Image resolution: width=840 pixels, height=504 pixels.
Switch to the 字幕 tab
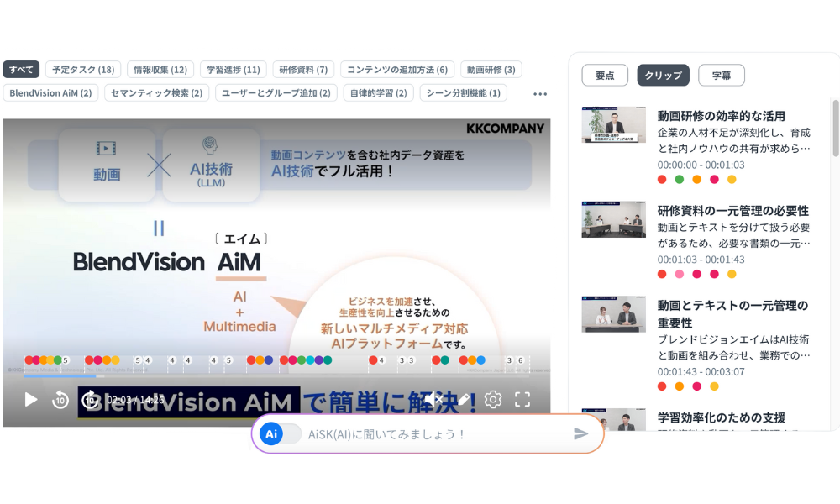[x=721, y=76]
